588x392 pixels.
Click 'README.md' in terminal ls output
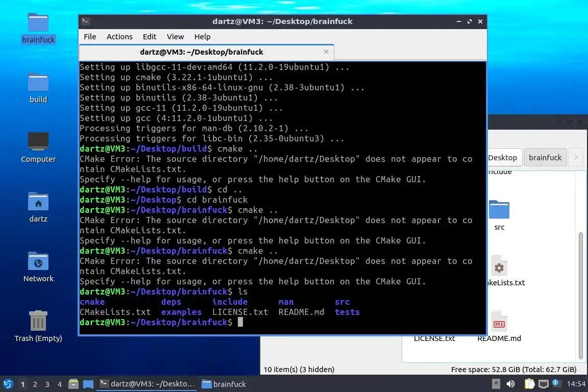click(301, 312)
